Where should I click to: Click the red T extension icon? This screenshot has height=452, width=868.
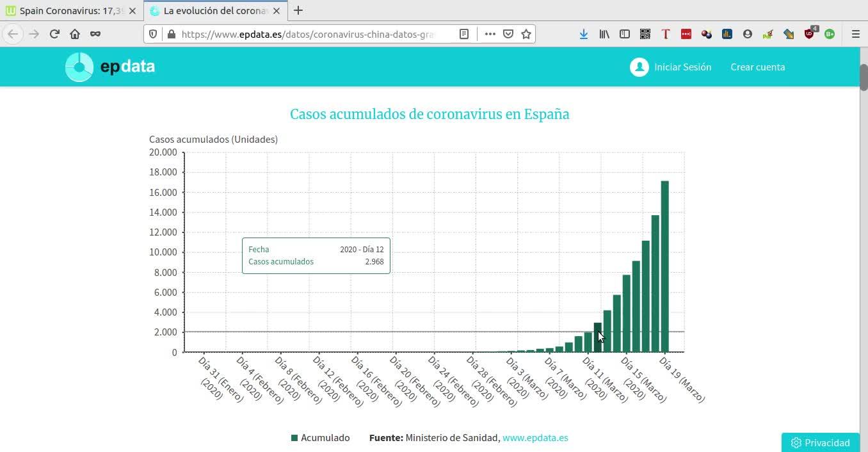(x=666, y=34)
